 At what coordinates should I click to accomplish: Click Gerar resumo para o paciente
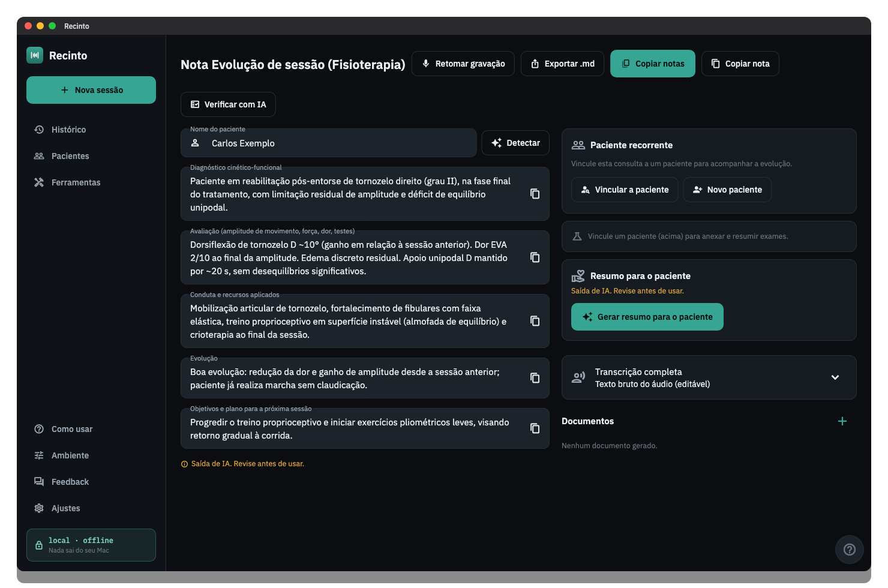tap(647, 317)
